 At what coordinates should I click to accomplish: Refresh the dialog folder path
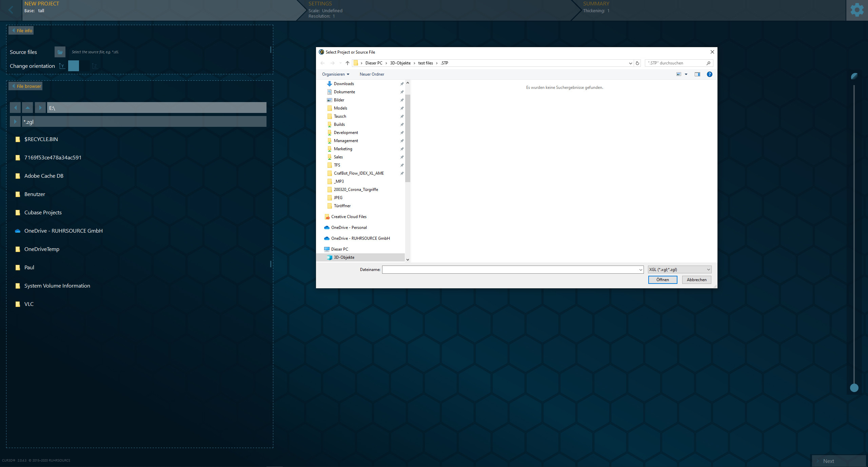[637, 63]
